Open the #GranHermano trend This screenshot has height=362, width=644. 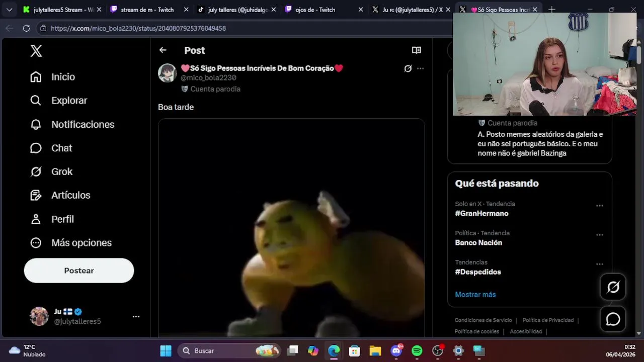coord(481,214)
